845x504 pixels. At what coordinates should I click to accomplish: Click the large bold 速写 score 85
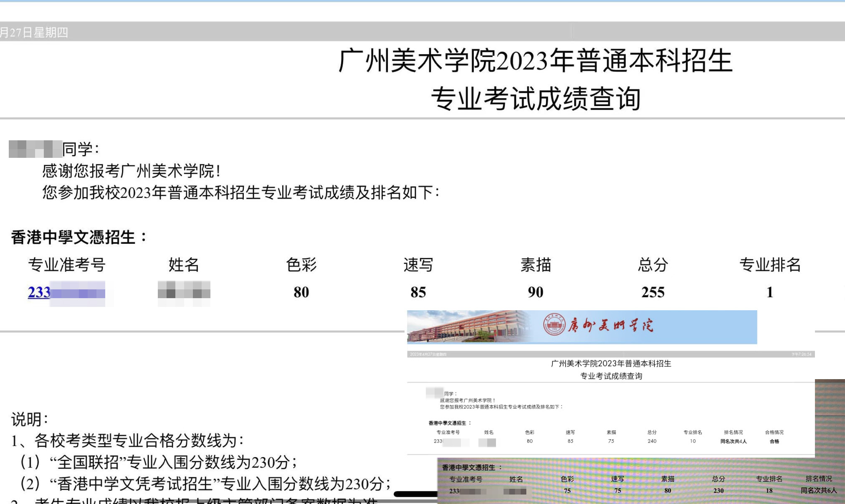point(418,292)
